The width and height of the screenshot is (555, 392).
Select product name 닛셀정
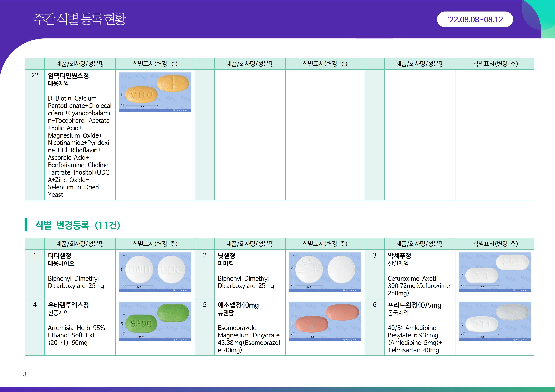(x=226, y=256)
